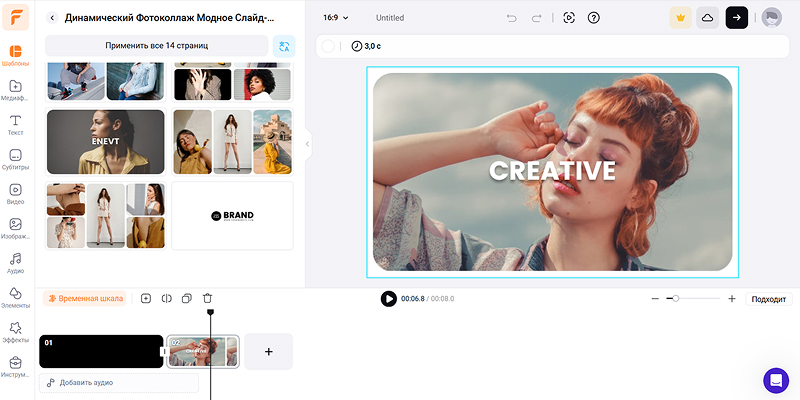This screenshot has width=800, height=400.
Task: Edit the Untitled project name
Action: point(390,18)
